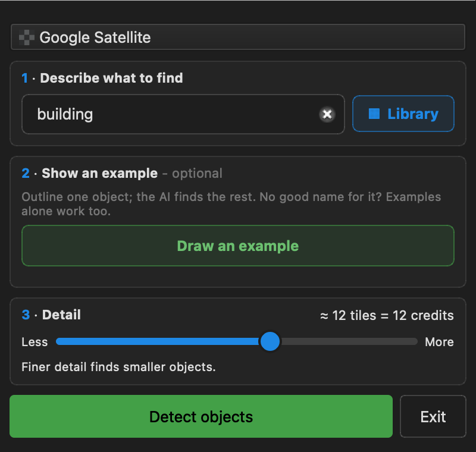Focus the building description input field
The height and width of the screenshot is (452, 476).
point(183,114)
